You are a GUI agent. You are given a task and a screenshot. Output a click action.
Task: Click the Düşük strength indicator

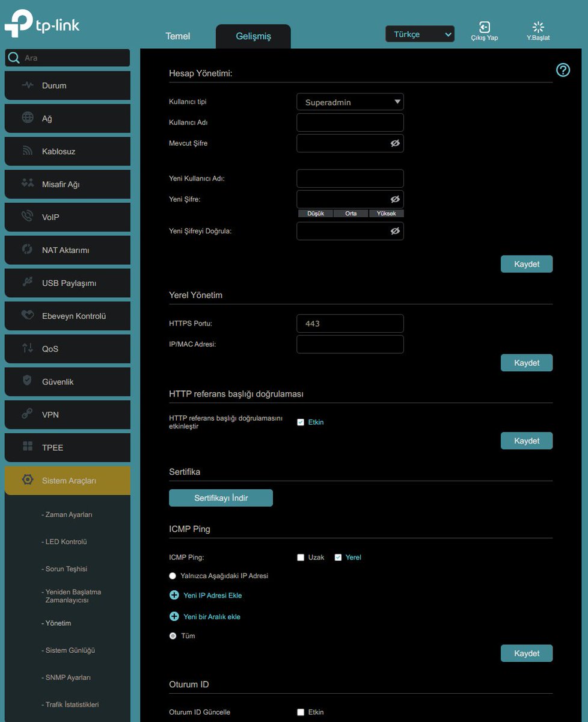tap(316, 214)
